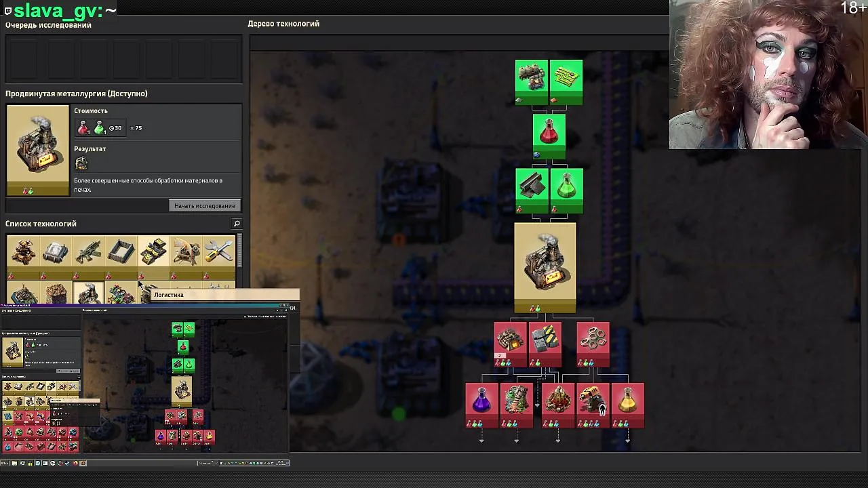Click the furnace icon in mini preview window
Screen dimensions: 868x488
[182, 390]
